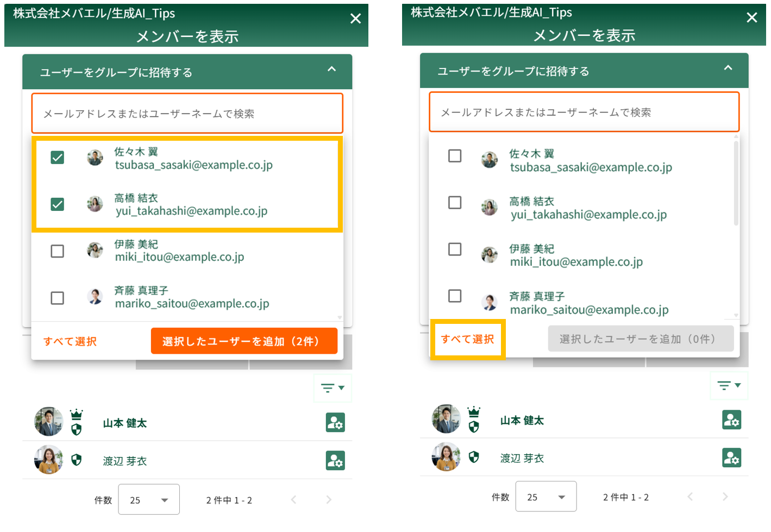Open the member filter dropdown in right dialog
Image resolution: width=771 pixels, height=532 pixels.
[729, 385]
